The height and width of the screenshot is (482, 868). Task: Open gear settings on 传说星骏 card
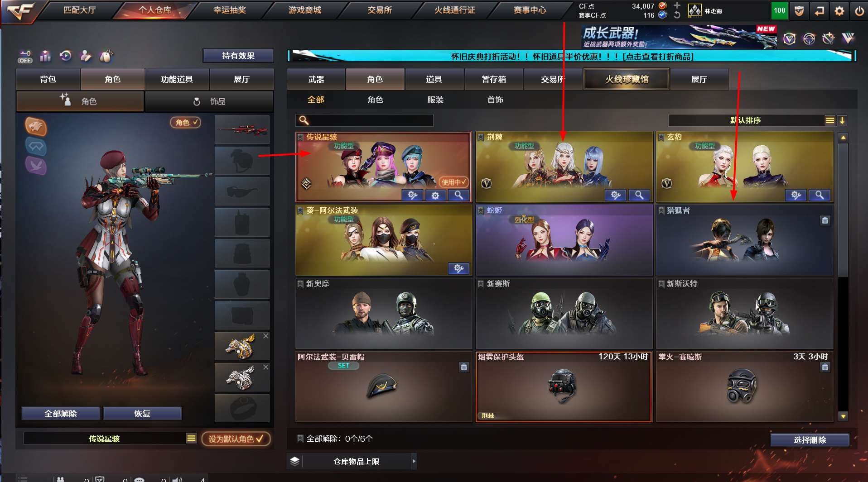point(435,196)
